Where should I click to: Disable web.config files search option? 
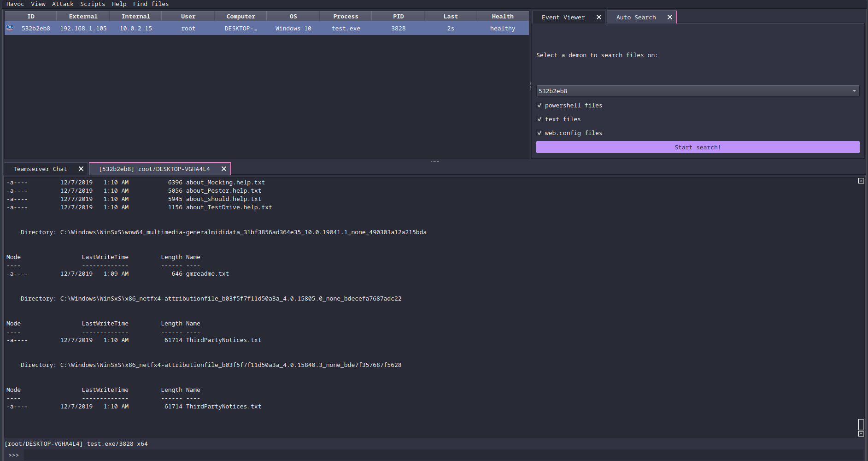pyautogui.click(x=540, y=133)
